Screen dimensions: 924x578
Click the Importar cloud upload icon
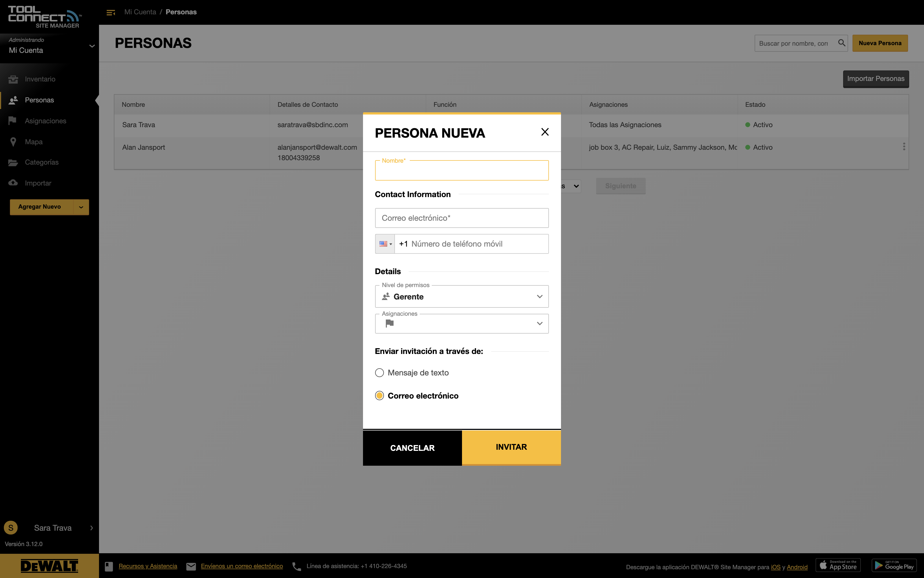pyautogui.click(x=13, y=183)
